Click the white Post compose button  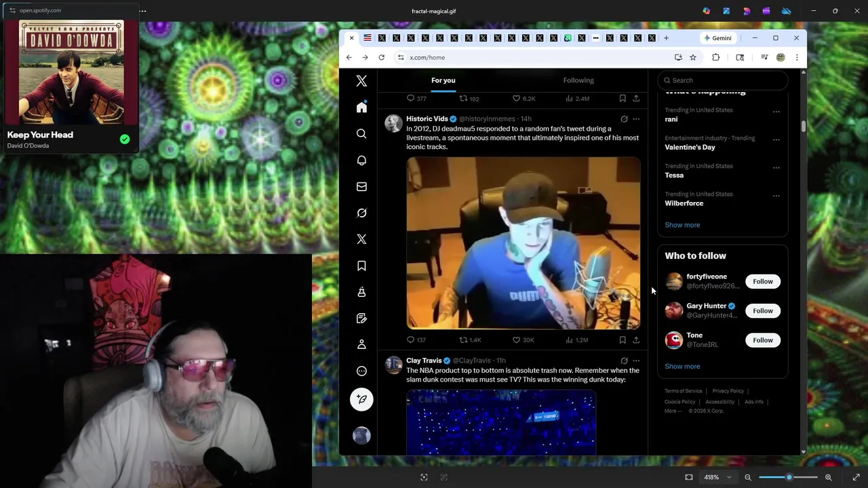361,399
